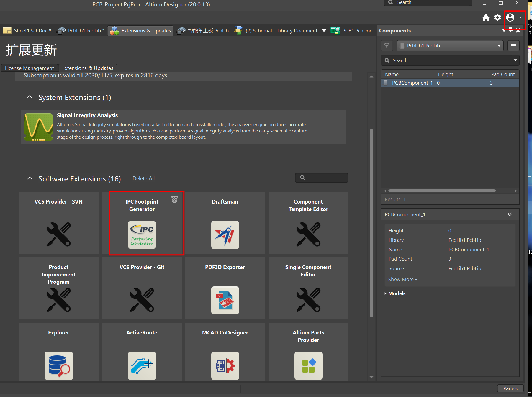Click the MCAD CoDesigner extension icon
This screenshot has width=532, height=397.
coord(225,366)
